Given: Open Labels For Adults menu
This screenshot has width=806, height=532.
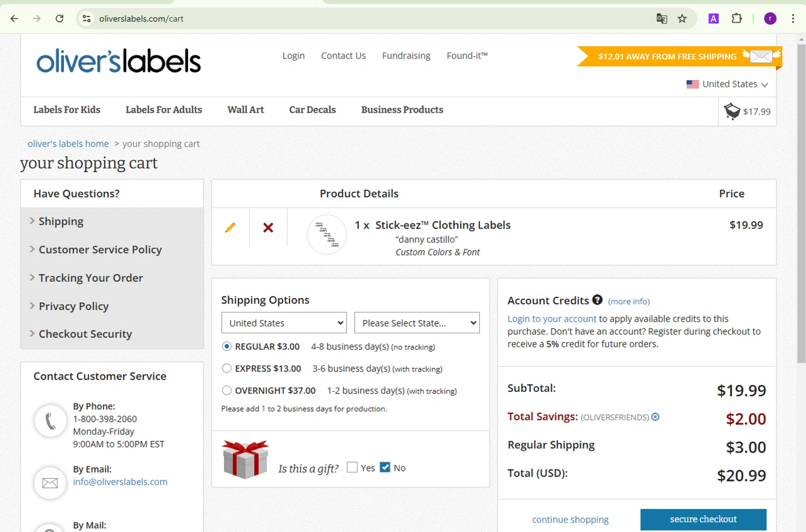Looking at the screenshot, I should click(164, 110).
